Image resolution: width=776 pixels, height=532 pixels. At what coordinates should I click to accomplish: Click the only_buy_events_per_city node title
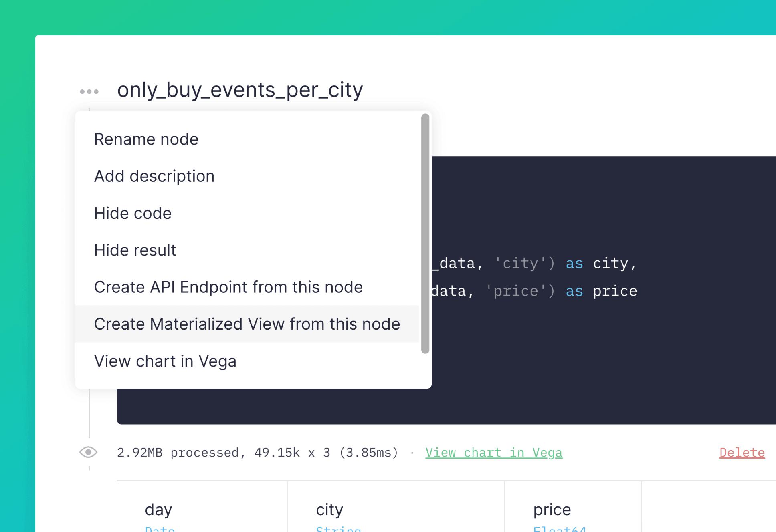(x=240, y=90)
